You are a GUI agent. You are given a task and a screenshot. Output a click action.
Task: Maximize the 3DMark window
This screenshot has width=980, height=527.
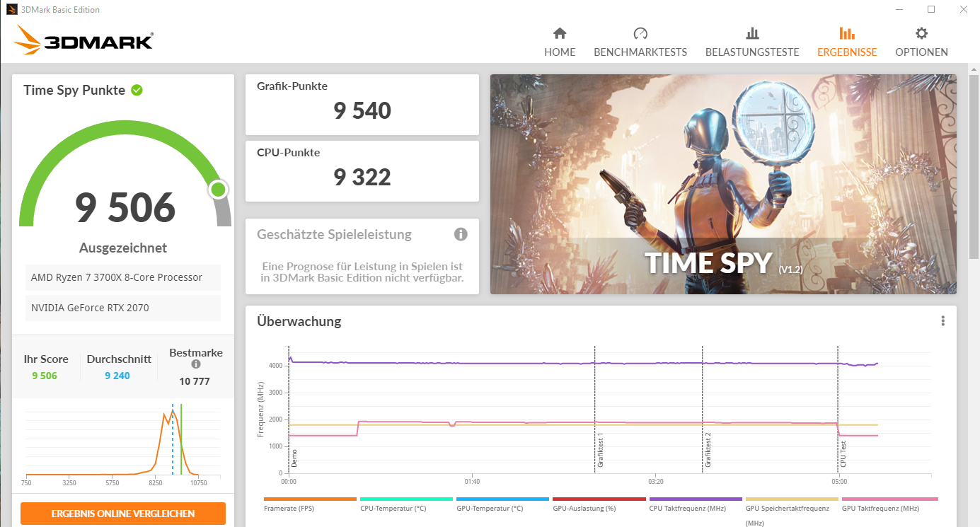(x=931, y=9)
